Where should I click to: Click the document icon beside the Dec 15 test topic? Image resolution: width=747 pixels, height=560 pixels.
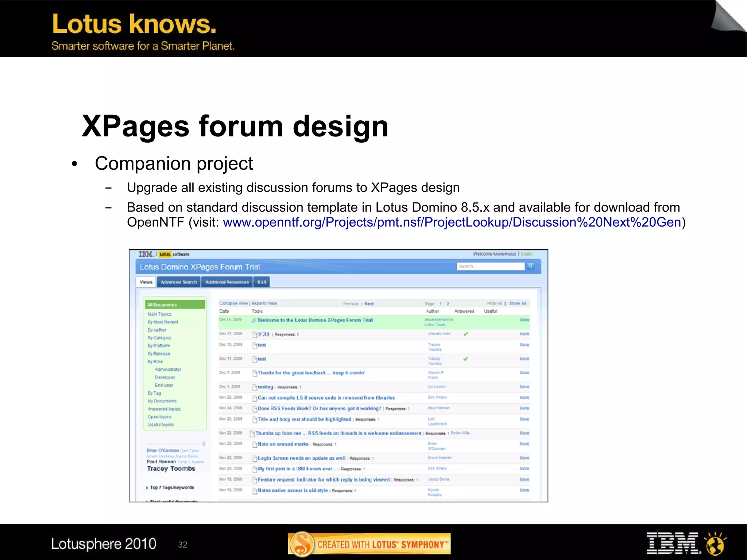click(x=255, y=345)
